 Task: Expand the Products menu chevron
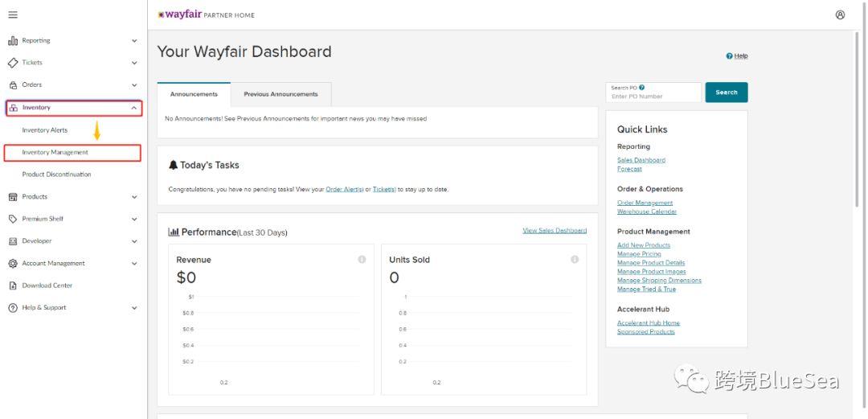coord(134,197)
